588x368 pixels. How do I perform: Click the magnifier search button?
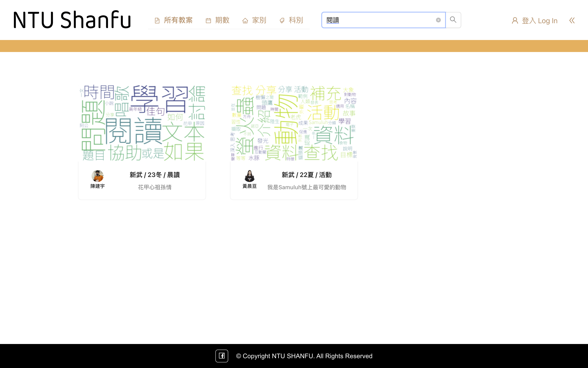453,20
